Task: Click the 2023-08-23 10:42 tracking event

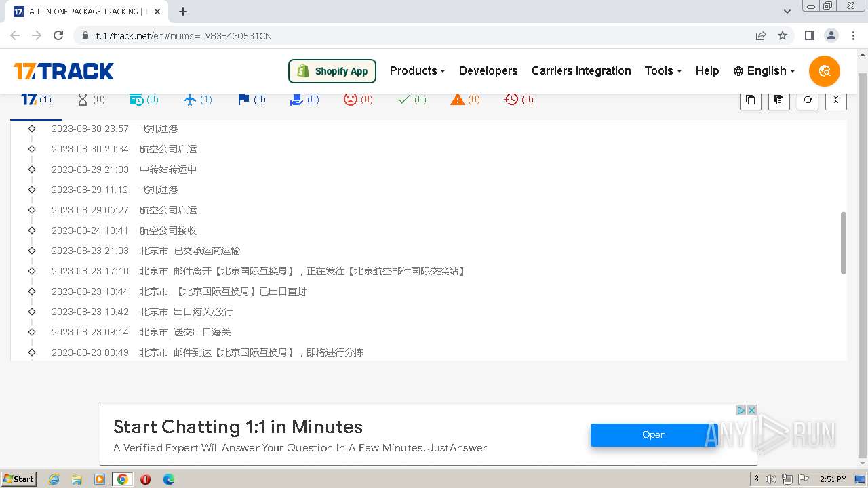Action: click(x=142, y=312)
